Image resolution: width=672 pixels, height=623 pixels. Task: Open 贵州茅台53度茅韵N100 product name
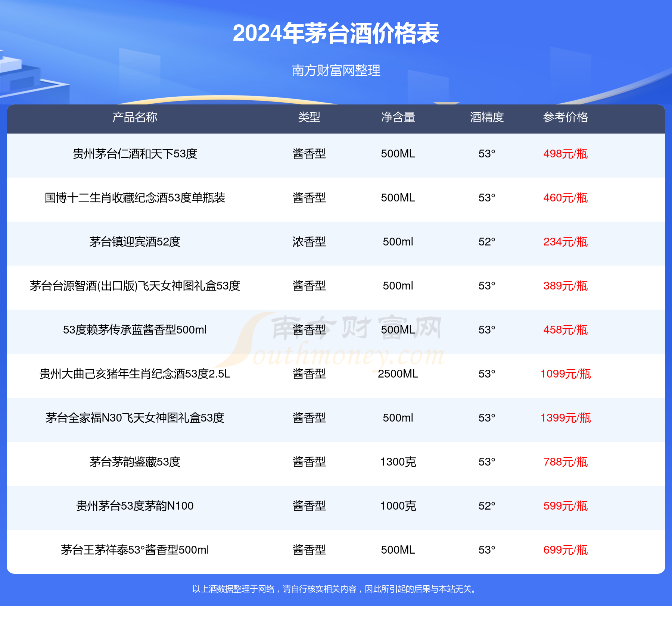tap(135, 506)
